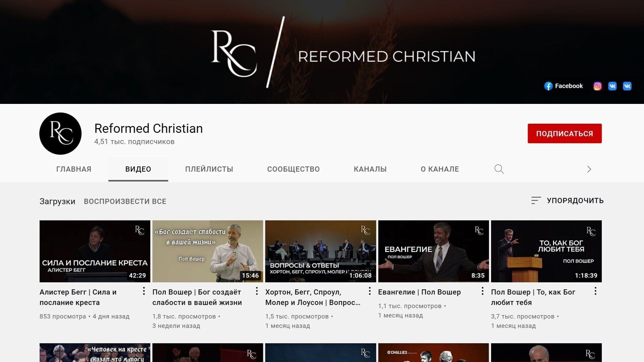Click the channel search magnifier icon

click(x=499, y=169)
